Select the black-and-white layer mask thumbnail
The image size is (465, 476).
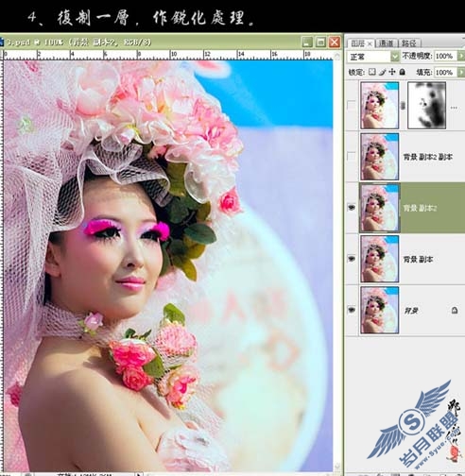[x=426, y=105]
